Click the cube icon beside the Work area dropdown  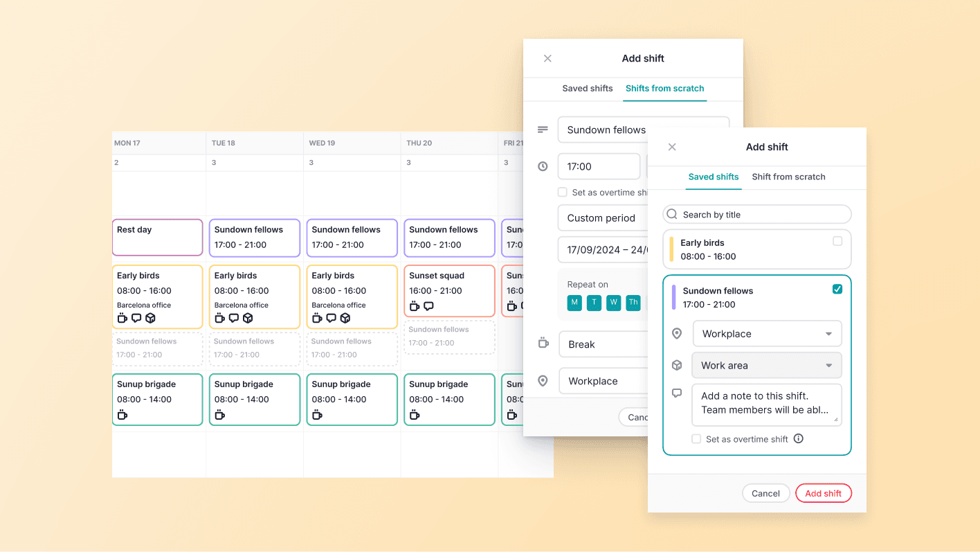[x=676, y=365]
